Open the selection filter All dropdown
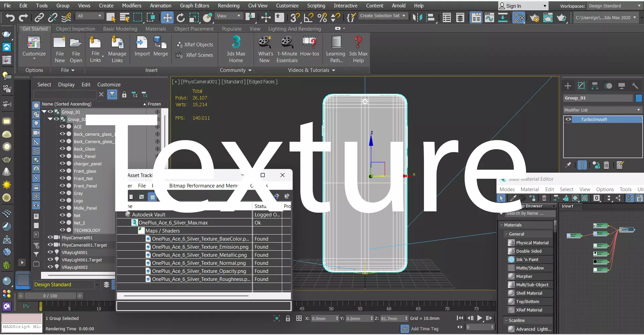The image size is (644, 335). coord(89,16)
